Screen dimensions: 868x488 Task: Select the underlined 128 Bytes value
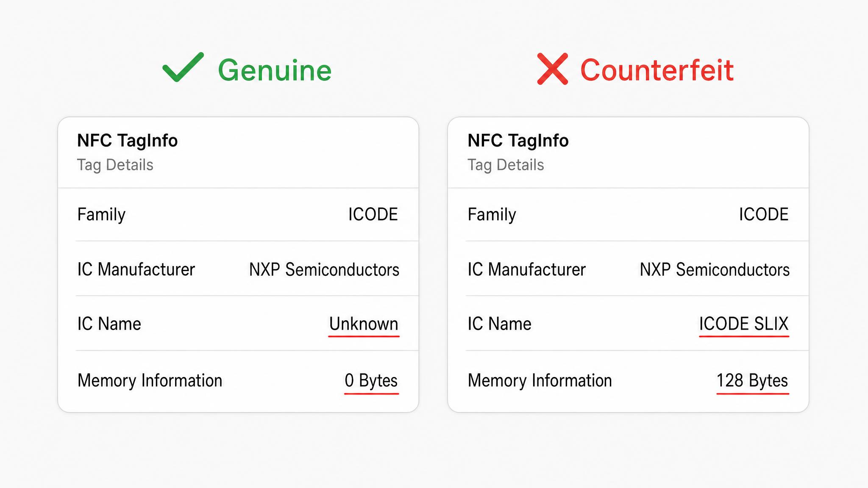tap(752, 380)
